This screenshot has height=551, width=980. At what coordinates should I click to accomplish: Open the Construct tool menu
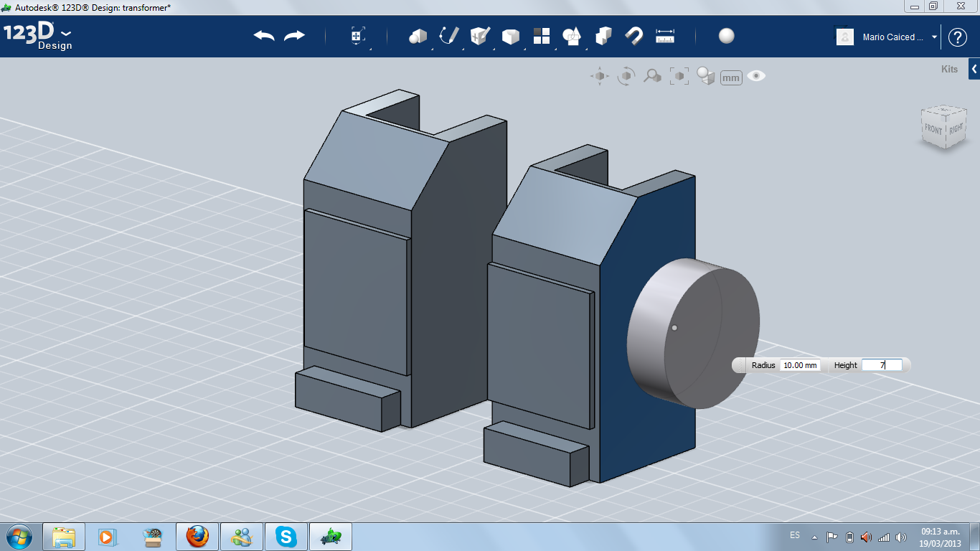[479, 36]
